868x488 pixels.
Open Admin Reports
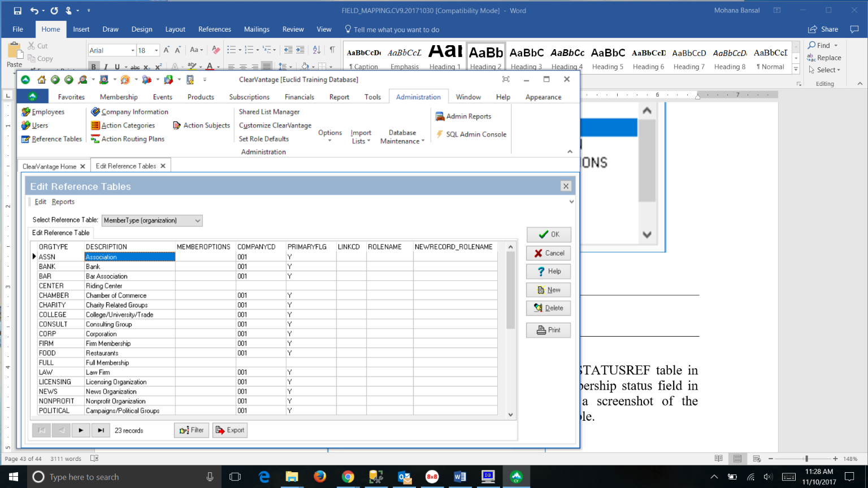[463, 116]
